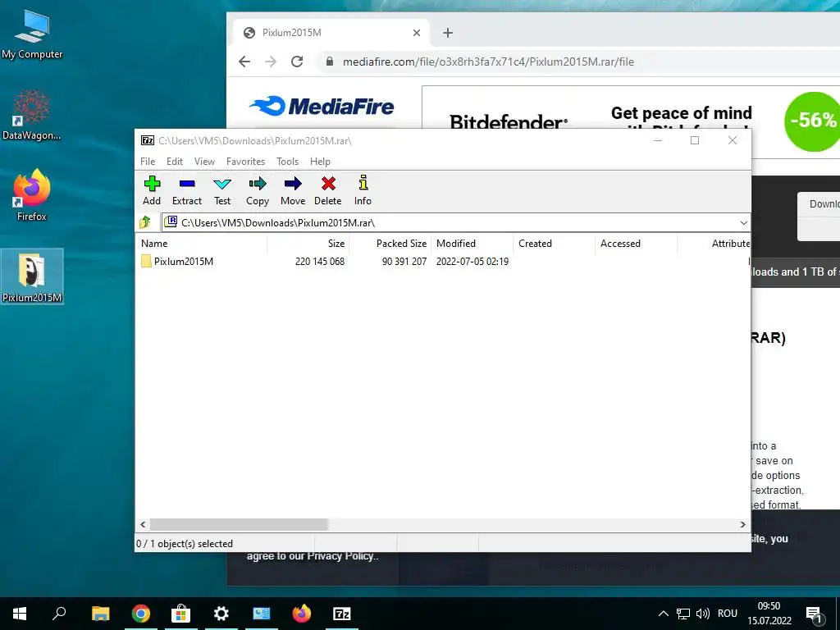The height and width of the screenshot is (630, 840).
Task: Click the network tray icon
Action: (x=683, y=614)
